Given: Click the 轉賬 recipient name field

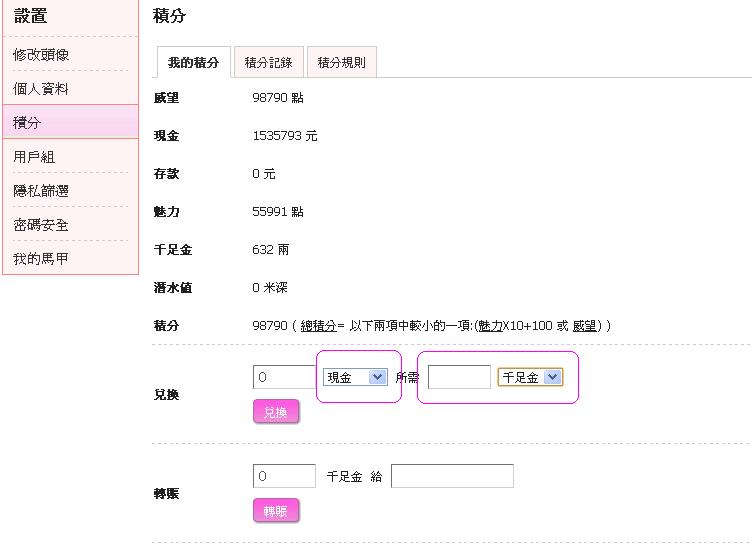Looking at the screenshot, I should click(452, 476).
